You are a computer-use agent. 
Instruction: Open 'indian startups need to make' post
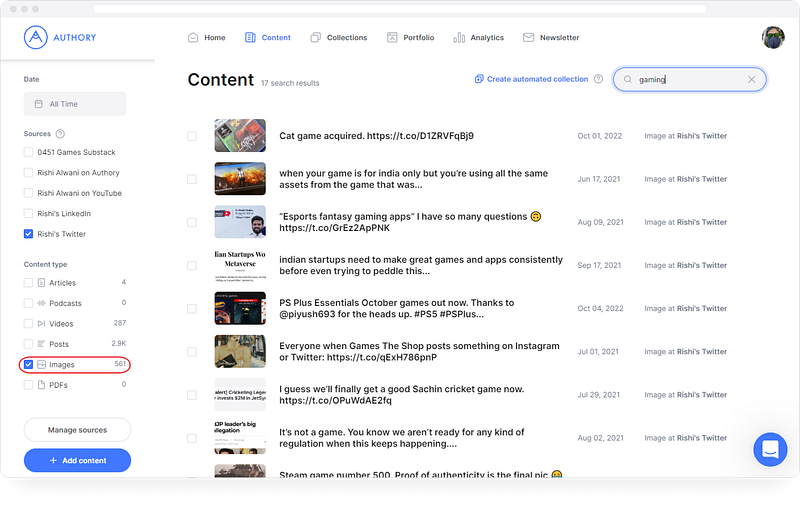tap(421, 265)
